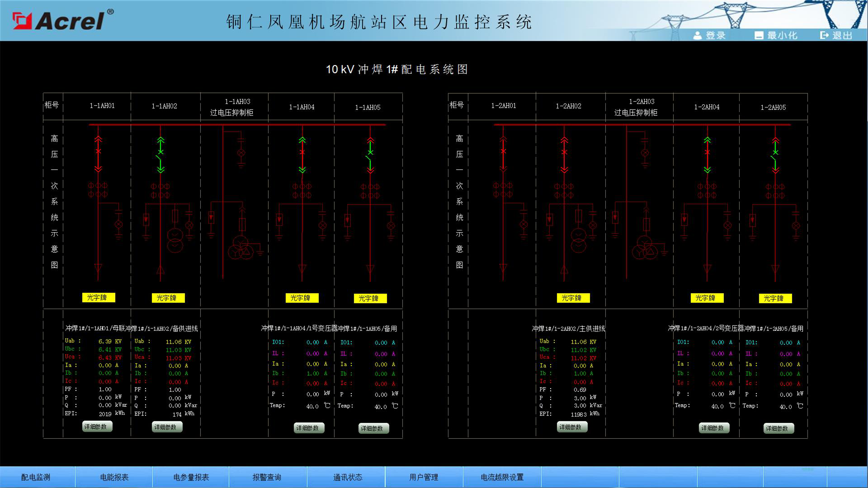The image size is (868, 488).
Task: Open 详细参数 for cabinet 1-1AH01
Action: click(97, 427)
